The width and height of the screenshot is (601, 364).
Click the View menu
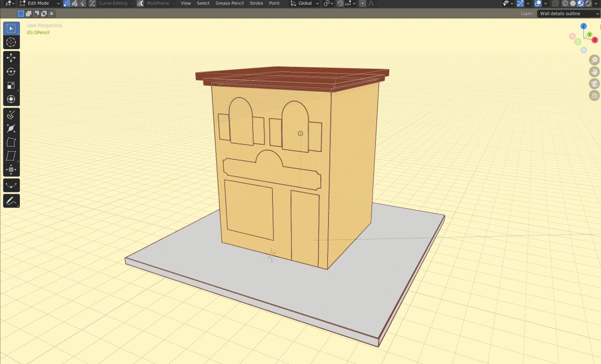(186, 3)
